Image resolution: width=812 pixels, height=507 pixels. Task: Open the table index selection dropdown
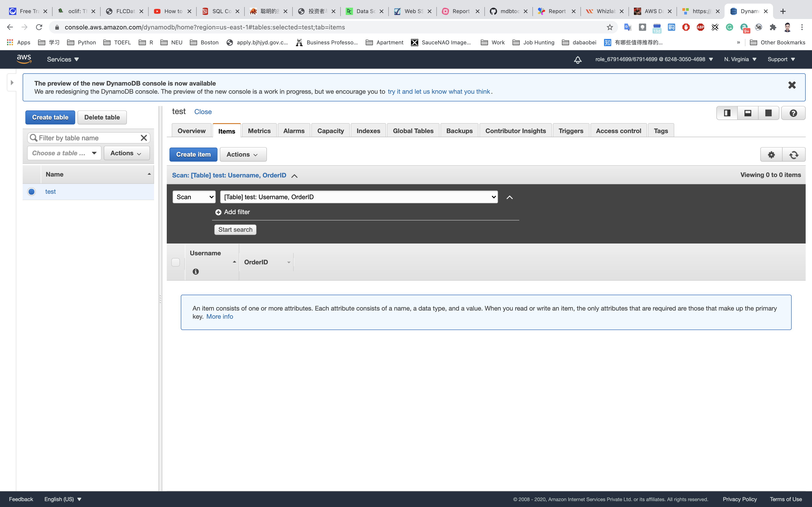click(x=359, y=197)
